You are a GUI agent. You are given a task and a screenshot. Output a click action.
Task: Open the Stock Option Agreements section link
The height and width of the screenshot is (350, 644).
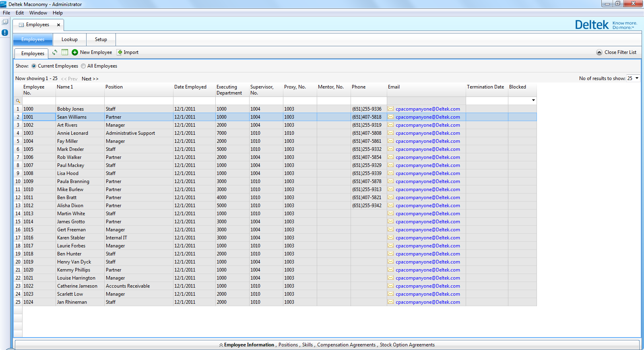click(x=407, y=345)
